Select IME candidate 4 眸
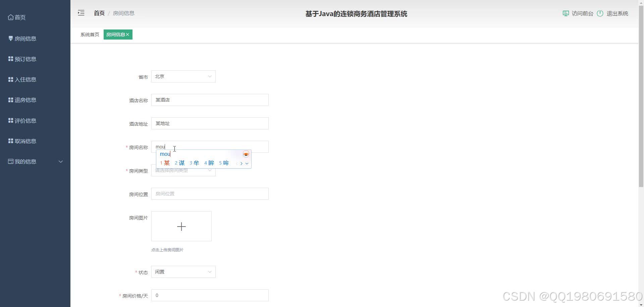Screen dimensions: 644x307 click(209, 163)
